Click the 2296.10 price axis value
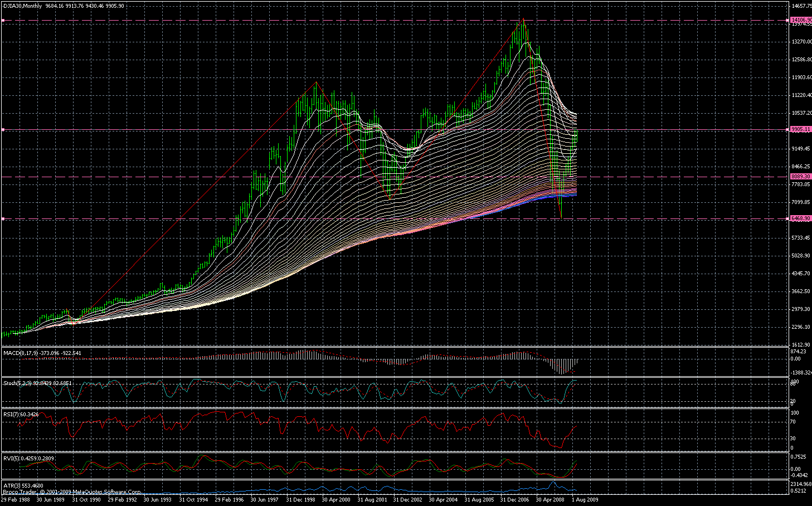The height and width of the screenshot is (506, 812). click(801, 327)
